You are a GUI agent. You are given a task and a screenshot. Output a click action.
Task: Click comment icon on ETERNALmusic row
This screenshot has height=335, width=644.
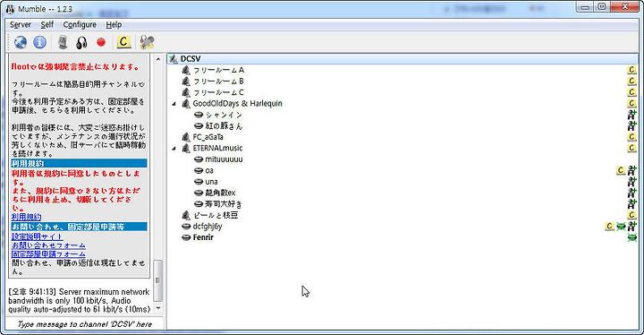coord(631,148)
